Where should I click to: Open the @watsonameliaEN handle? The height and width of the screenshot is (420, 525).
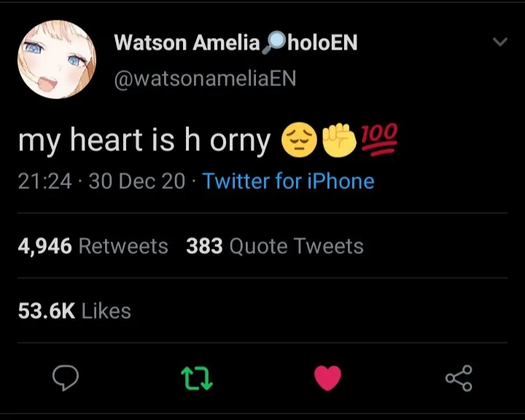click(205, 78)
